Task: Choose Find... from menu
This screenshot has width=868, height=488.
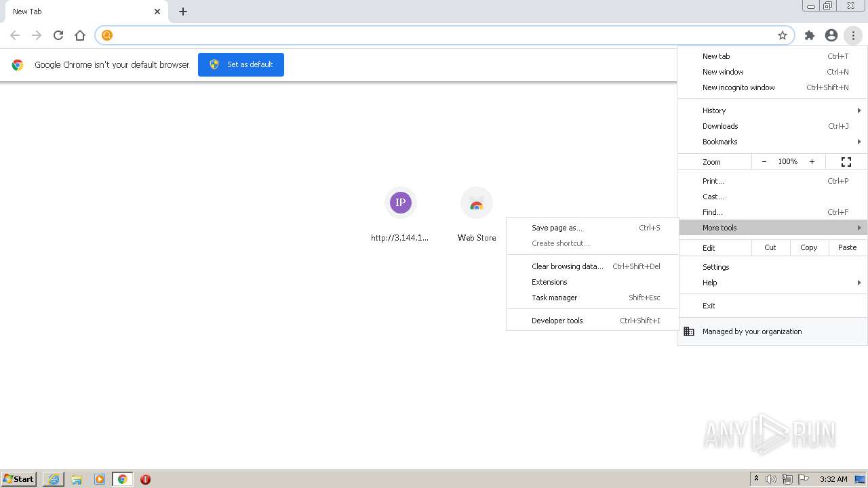Action: [772, 212]
